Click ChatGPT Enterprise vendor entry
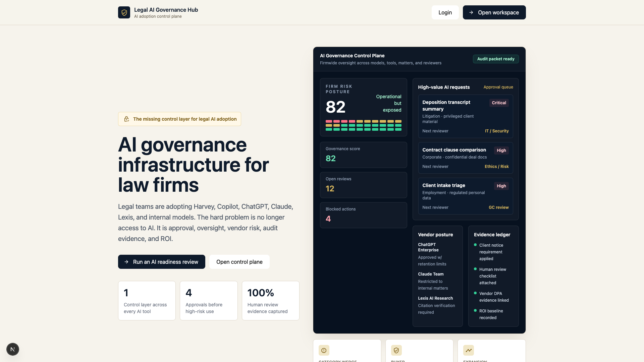 click(x=437, y=254)
